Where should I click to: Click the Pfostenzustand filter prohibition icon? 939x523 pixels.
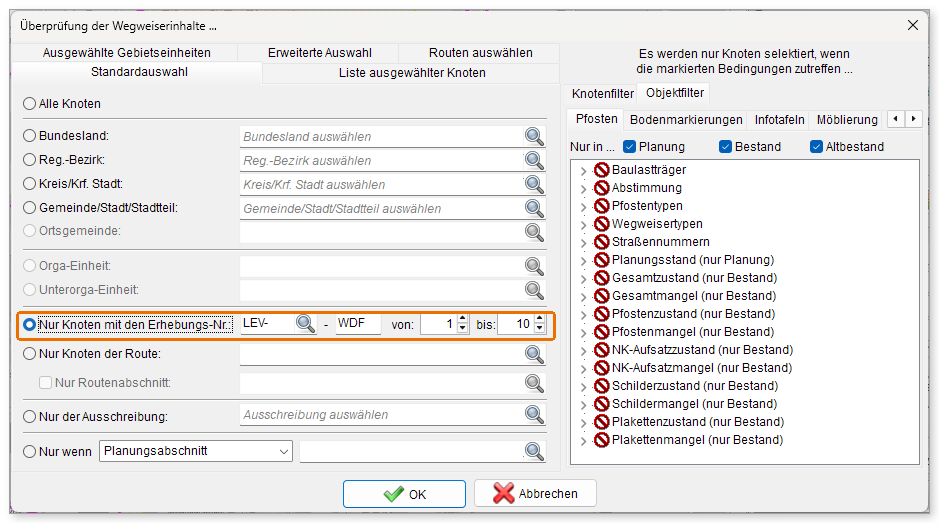click(x=601, y=314)
